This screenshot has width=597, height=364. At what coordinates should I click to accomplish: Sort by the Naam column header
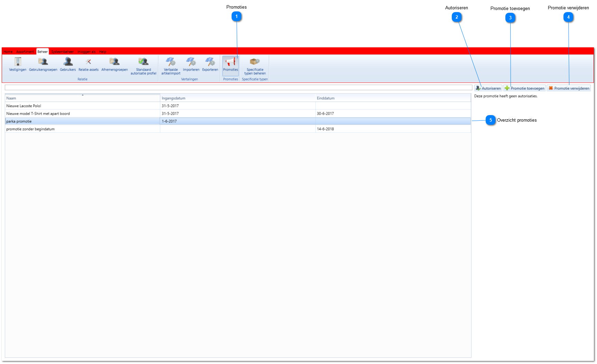point(82,98)
